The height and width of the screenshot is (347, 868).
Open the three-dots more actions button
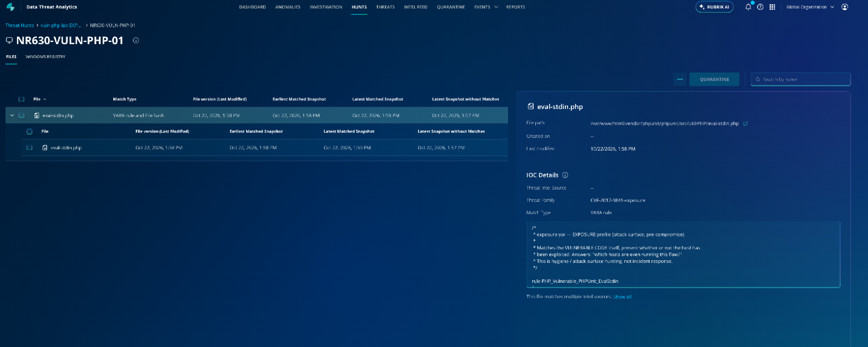(x=680, y=79)
